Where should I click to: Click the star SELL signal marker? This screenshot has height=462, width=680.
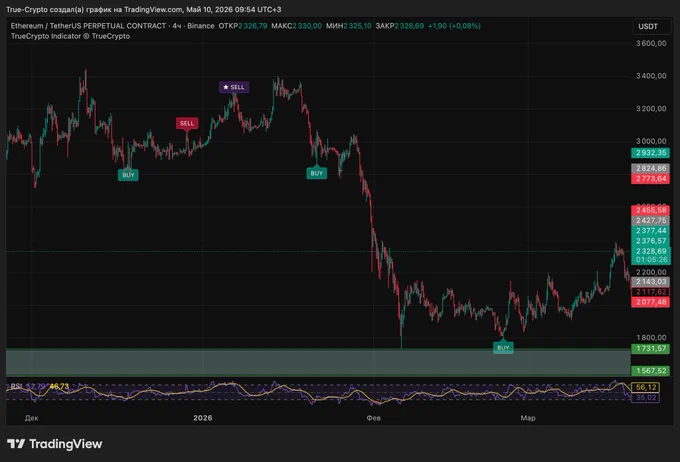pyautogui.click(x=234, y=87)
